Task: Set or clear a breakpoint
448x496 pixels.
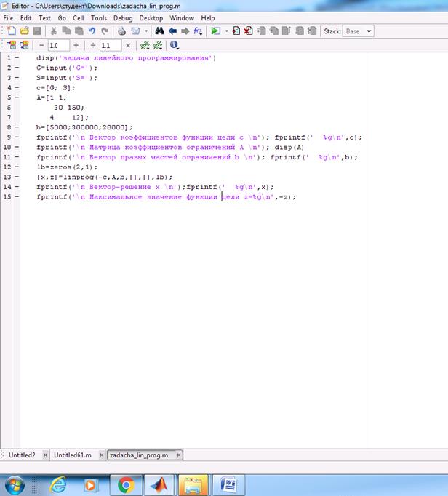Action: point(236,31)
